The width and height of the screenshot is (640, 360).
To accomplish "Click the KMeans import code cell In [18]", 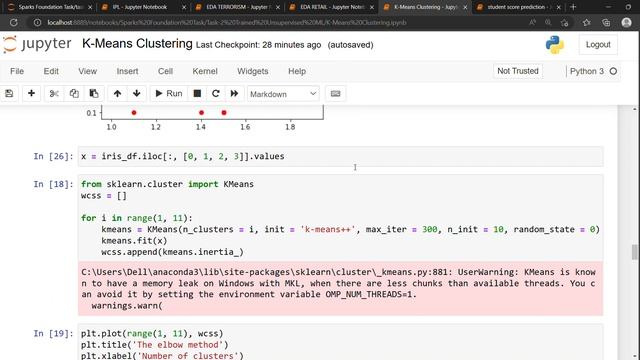I will tap(340, 218).
